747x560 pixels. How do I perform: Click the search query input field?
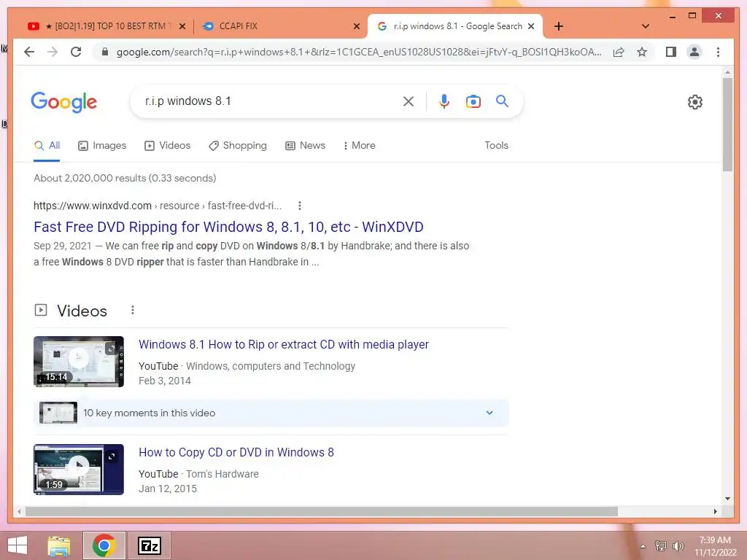coord(271,101)
